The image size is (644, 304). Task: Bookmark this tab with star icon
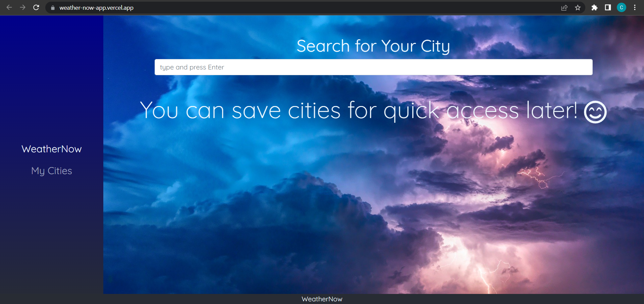tap(578, 8)
